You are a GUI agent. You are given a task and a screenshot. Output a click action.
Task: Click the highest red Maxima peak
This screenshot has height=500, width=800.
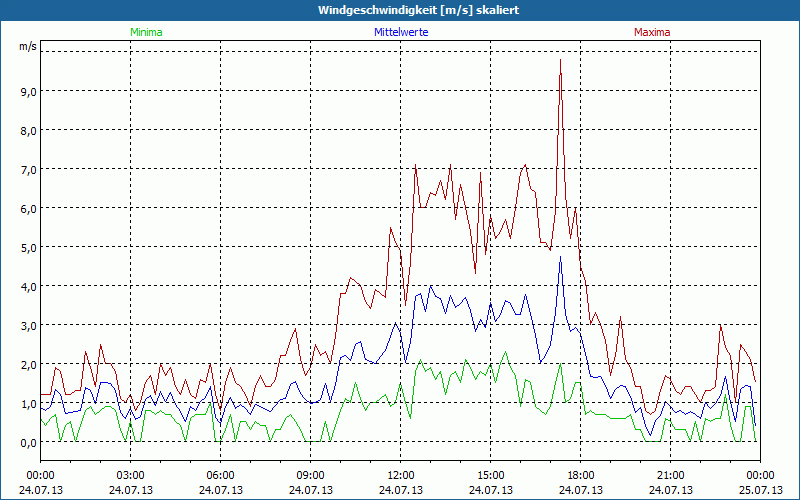point(560,61)
